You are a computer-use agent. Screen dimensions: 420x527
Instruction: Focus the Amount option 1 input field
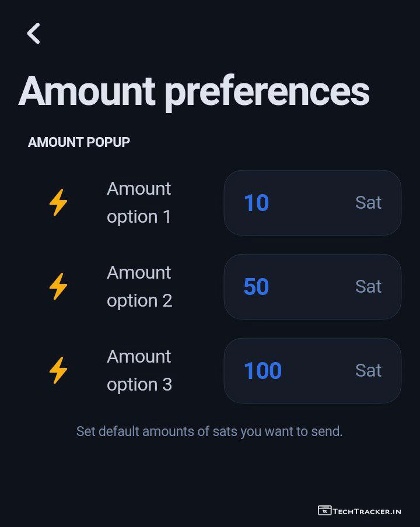click(312, 203)
